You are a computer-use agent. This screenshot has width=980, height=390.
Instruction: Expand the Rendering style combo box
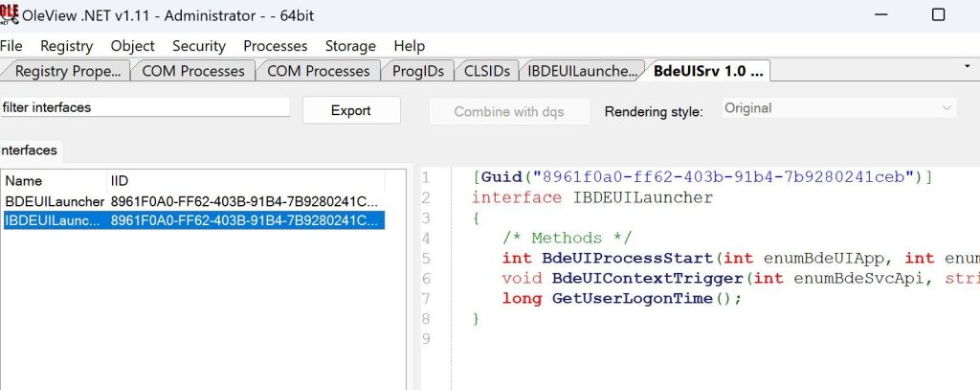coord(838,108)
